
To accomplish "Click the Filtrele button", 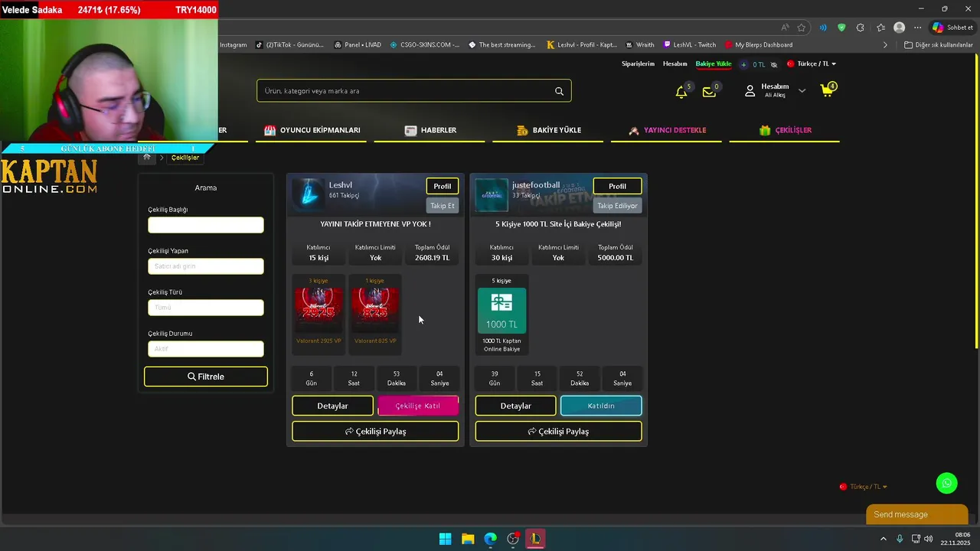I will point(206,377).
